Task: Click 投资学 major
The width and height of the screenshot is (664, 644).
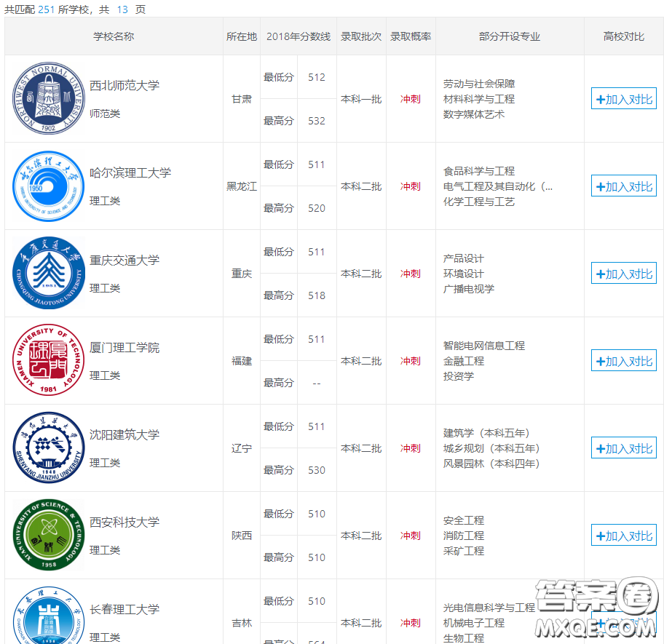Action: click(458, 376)
